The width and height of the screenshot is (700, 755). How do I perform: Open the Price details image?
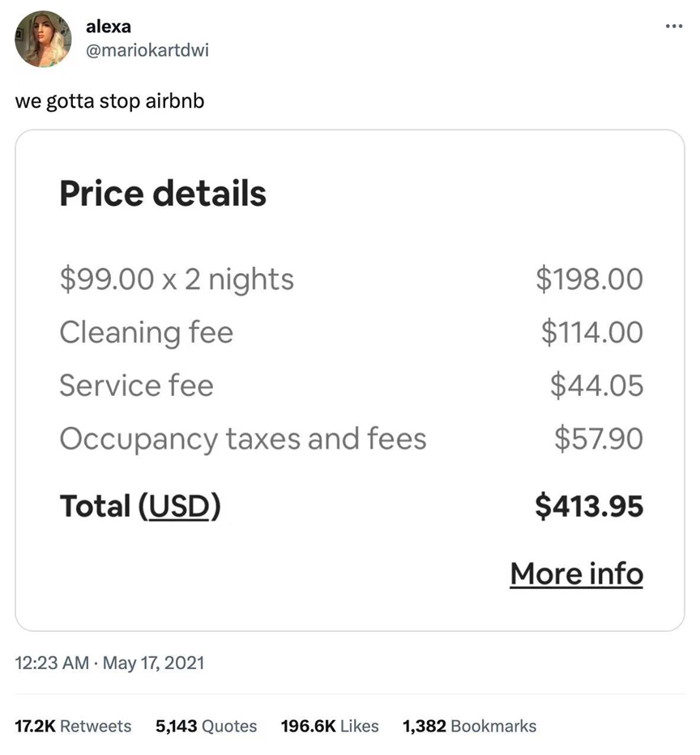coord(350,380)
